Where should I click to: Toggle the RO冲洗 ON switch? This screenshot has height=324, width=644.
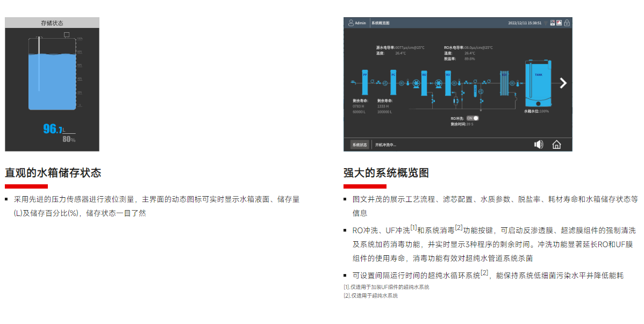click(472, 118)
